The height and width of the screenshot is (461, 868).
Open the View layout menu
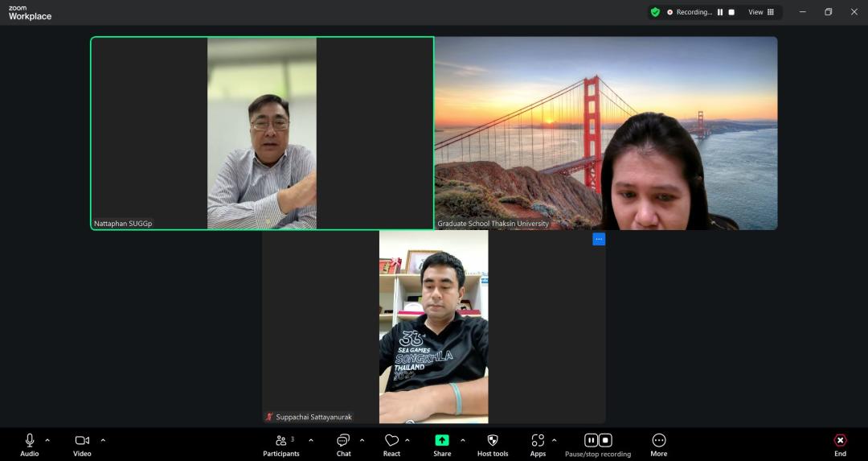[760, 12]
